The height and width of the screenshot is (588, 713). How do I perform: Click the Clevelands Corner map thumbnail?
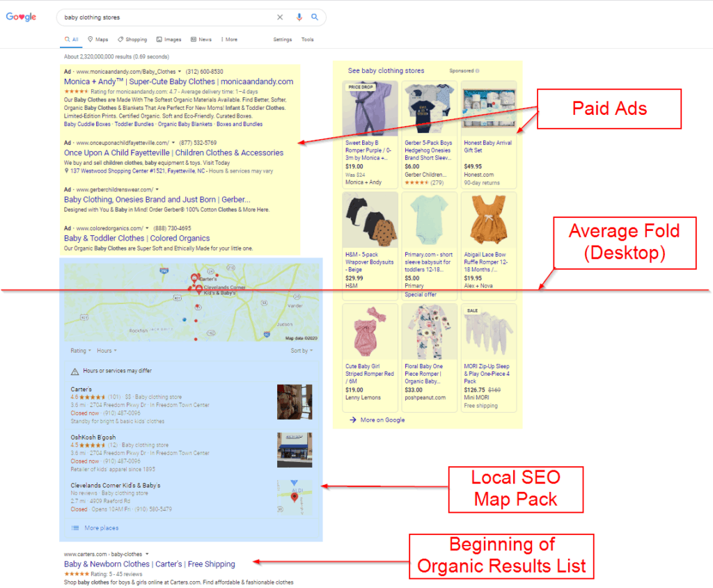(x=295, y=498)
